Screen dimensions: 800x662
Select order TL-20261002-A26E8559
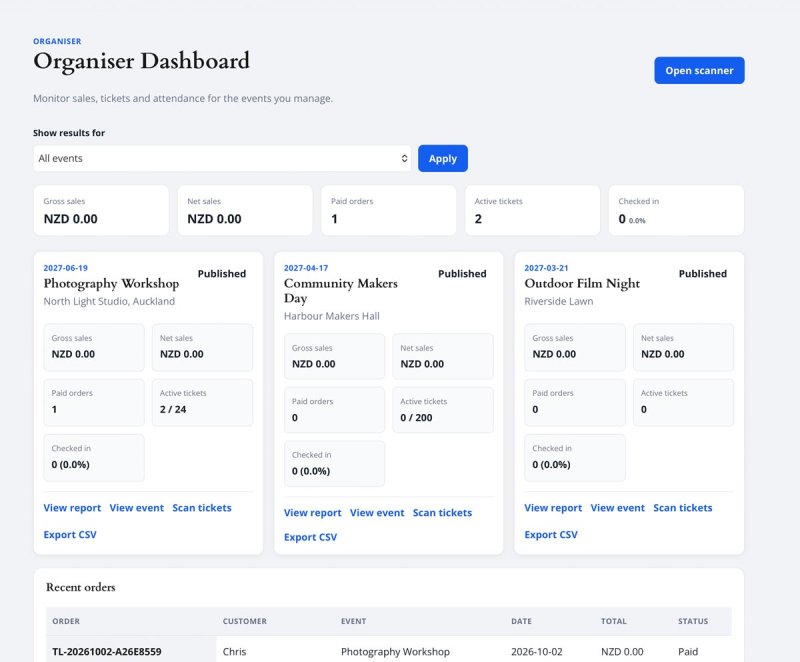point(107,652)
